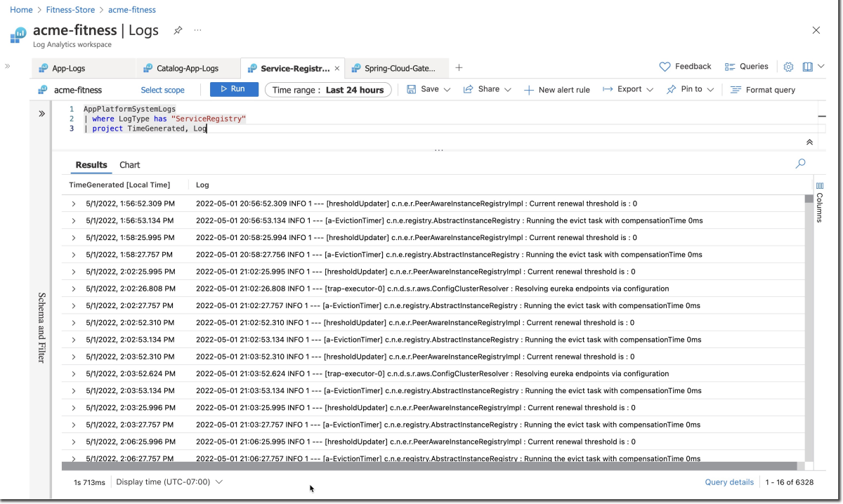Open the Export dropdown
This screenshot has width=843, height=504.
click(x=627, y=89)
